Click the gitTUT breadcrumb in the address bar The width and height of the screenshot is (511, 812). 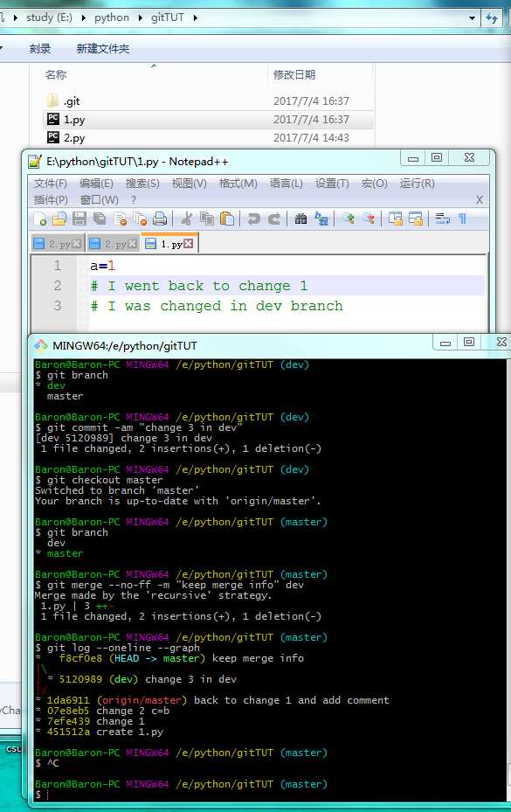tap(168, 17)
